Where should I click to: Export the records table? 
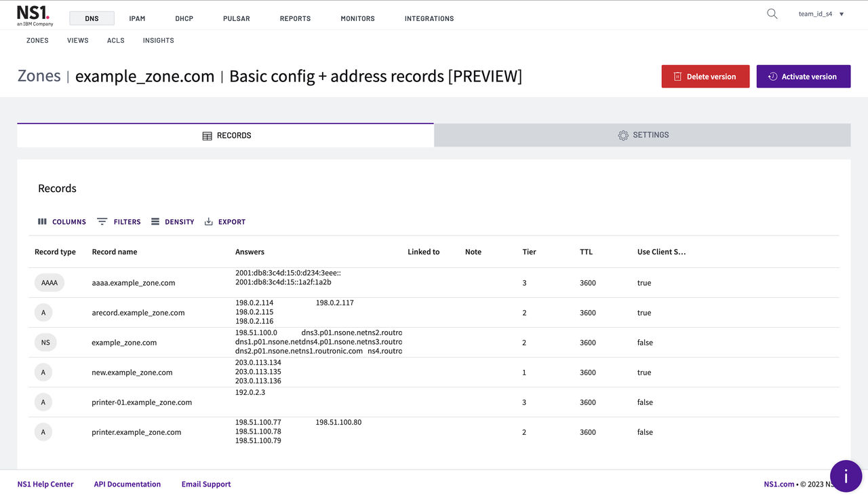pos(224,222)
